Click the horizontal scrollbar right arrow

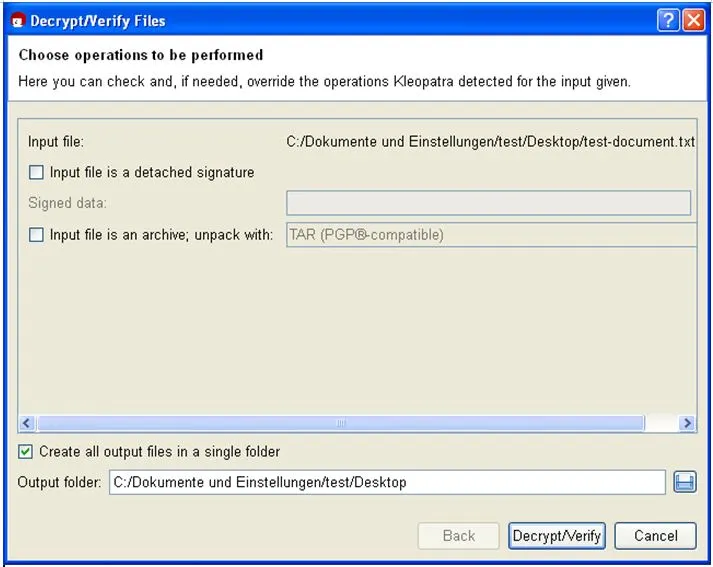687,423
